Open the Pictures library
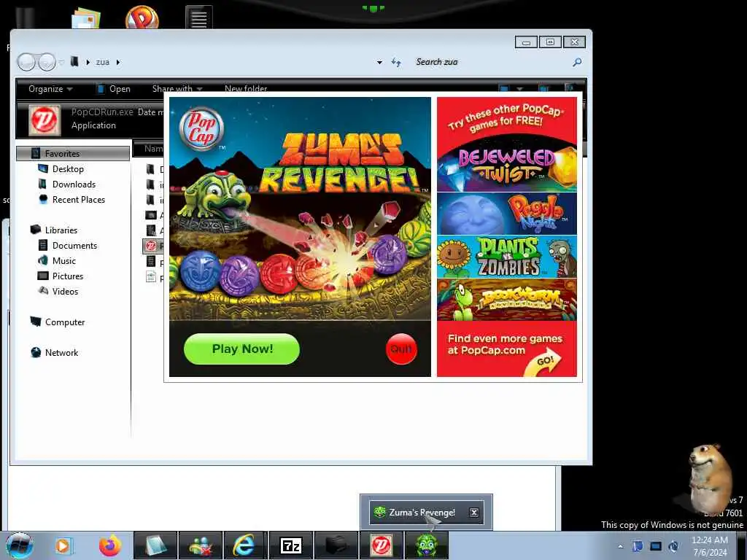Image resolution: width=747 pixels, height=560 pixels. 68,276
